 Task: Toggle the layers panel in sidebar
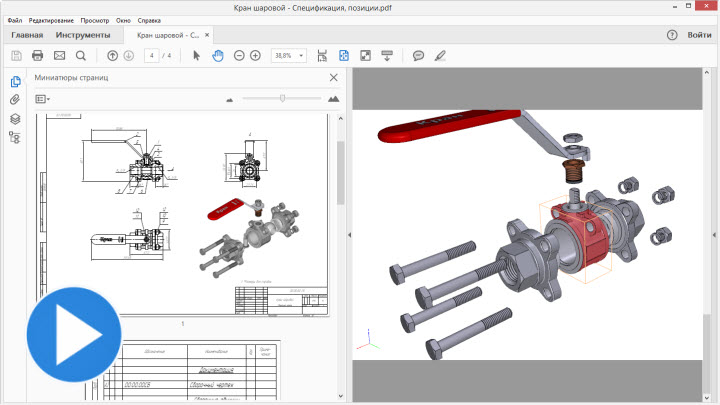pyautogui.click(x=15, y=118)
